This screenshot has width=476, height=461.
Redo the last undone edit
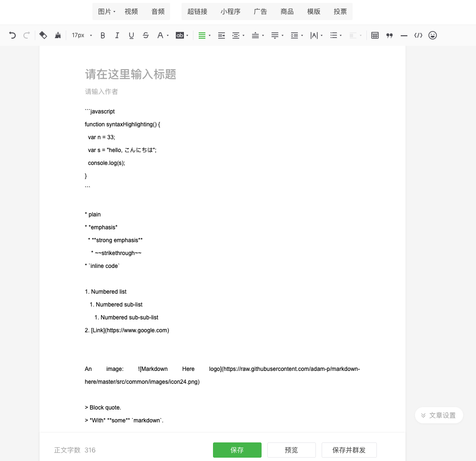click(26, 35)
